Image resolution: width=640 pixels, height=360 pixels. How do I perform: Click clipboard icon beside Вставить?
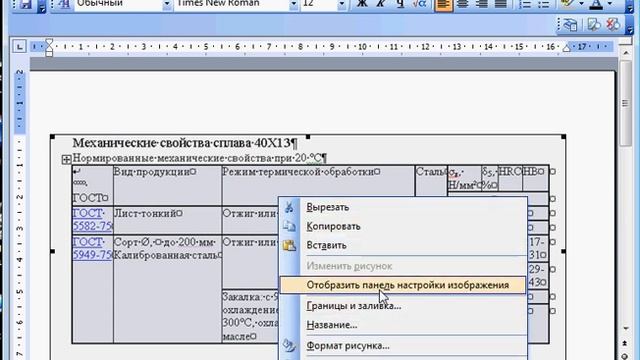pyautogui.click(x=289, y=245)
